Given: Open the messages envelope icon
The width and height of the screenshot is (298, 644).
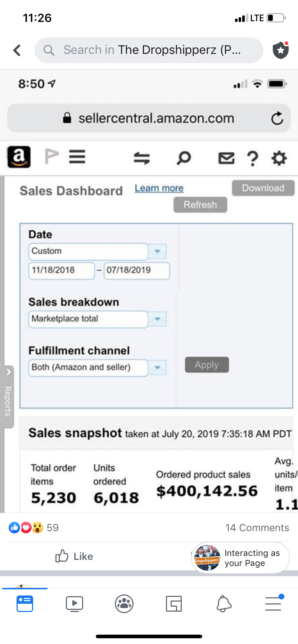Looking at the screenshot, I should (226, 158).
